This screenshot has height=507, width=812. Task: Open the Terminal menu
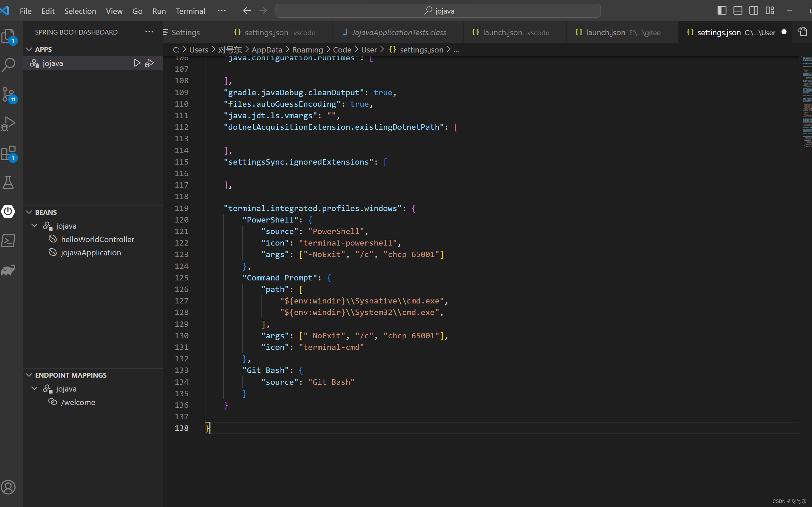click(x=190, y=11)
